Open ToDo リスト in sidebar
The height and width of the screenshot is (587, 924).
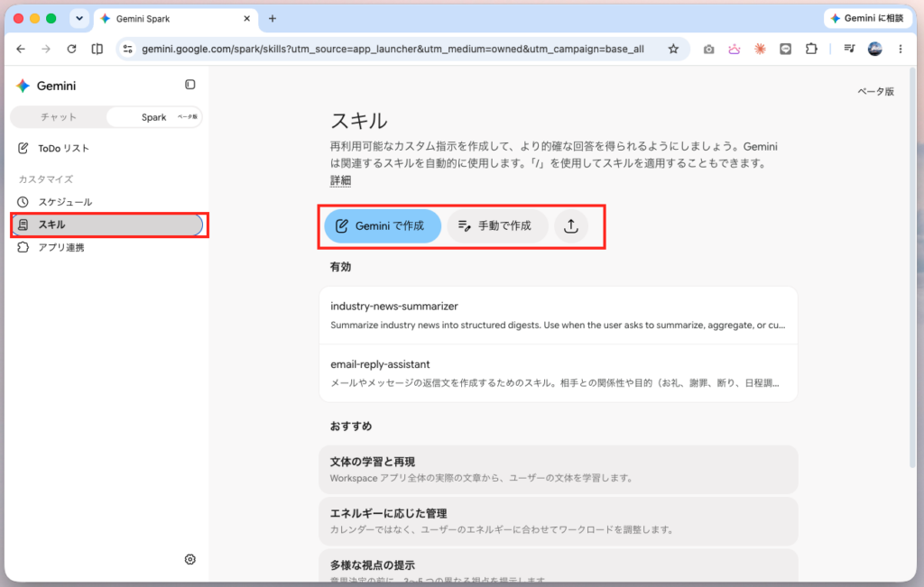click(x=109, y=149)
